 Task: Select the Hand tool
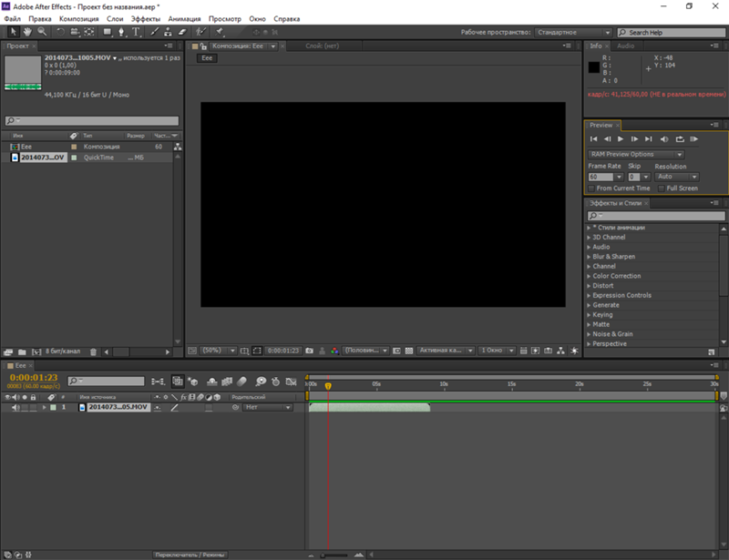click(26, 31)
